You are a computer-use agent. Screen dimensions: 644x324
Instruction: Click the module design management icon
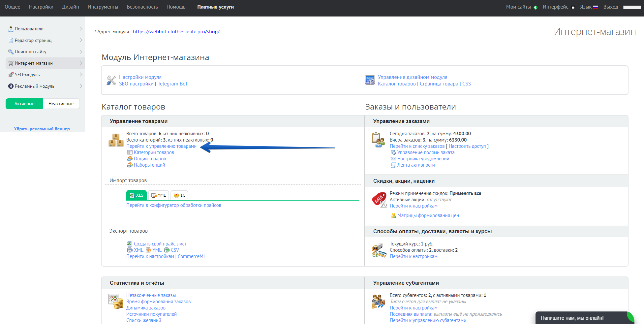(x=370, y=80)
